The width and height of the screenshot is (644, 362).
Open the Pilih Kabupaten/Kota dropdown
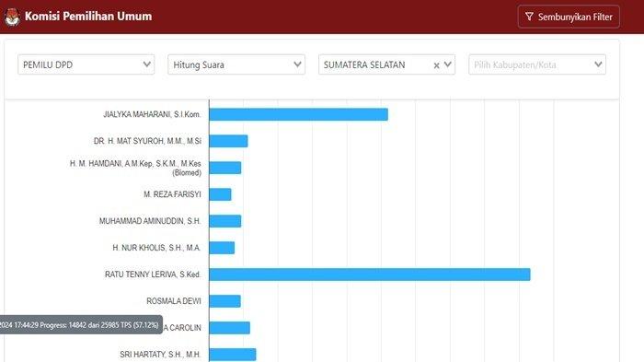point(536,64)
